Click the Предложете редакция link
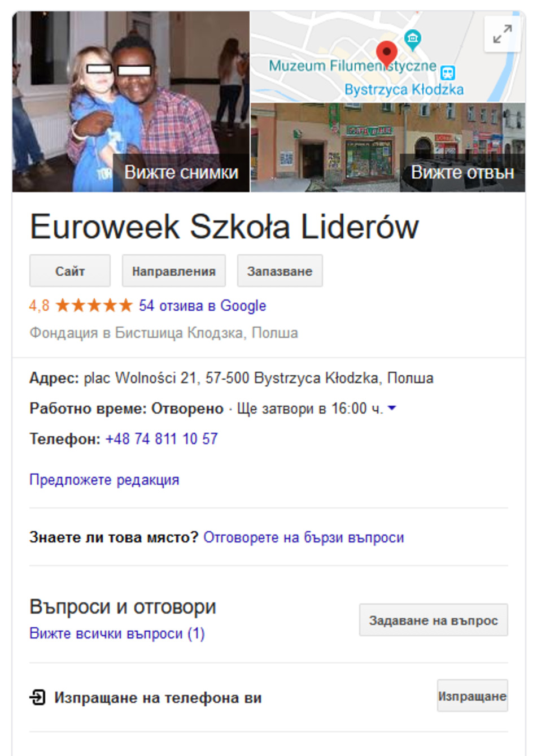Viewport: 550px width, 756px height. [104, 480]
